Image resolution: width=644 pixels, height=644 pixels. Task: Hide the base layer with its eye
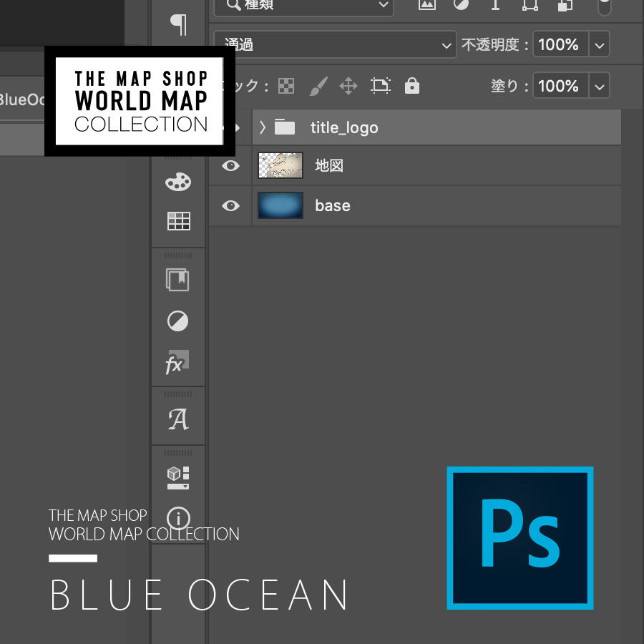pyautogui.click(x=231, y=205)
